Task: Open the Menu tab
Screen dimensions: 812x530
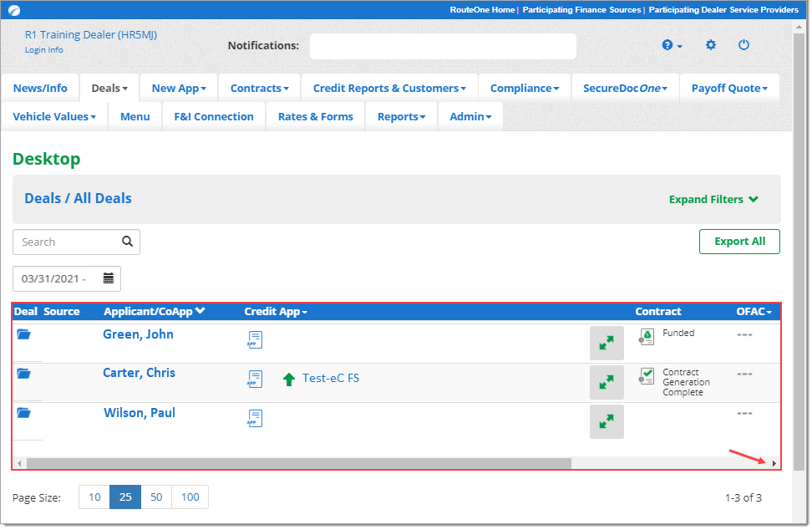Action: tap(134, 116)
